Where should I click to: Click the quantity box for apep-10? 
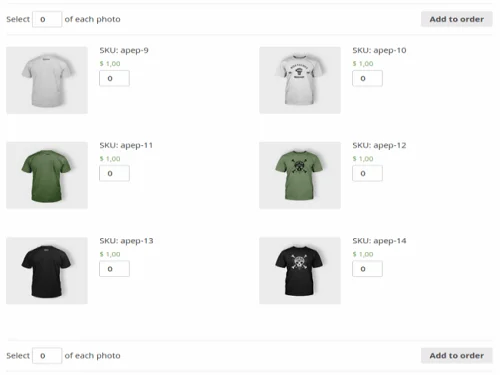[x=367, y=78]
